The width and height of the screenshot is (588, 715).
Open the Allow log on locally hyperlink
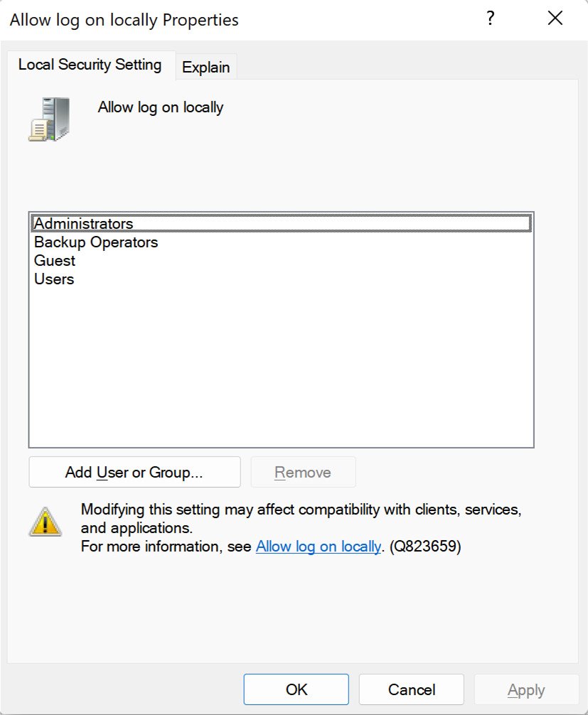click(x=318, y=547)
